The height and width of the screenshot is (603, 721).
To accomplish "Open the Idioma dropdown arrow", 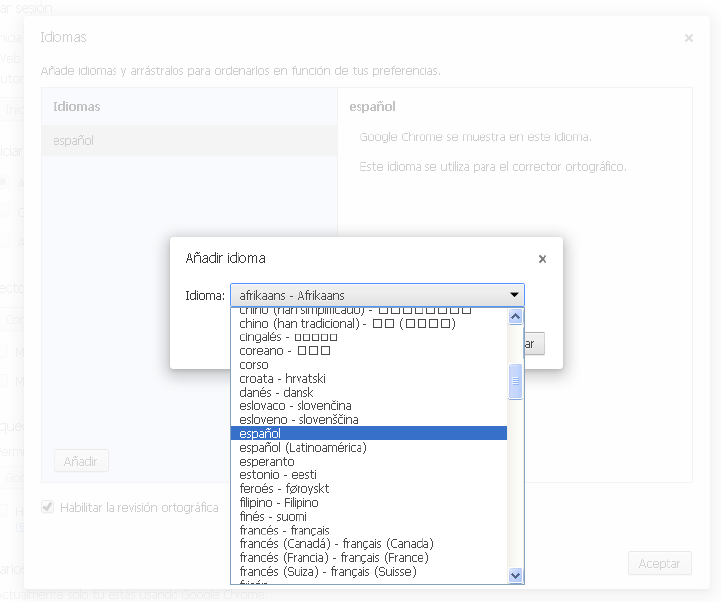I will tap(514, 295).
